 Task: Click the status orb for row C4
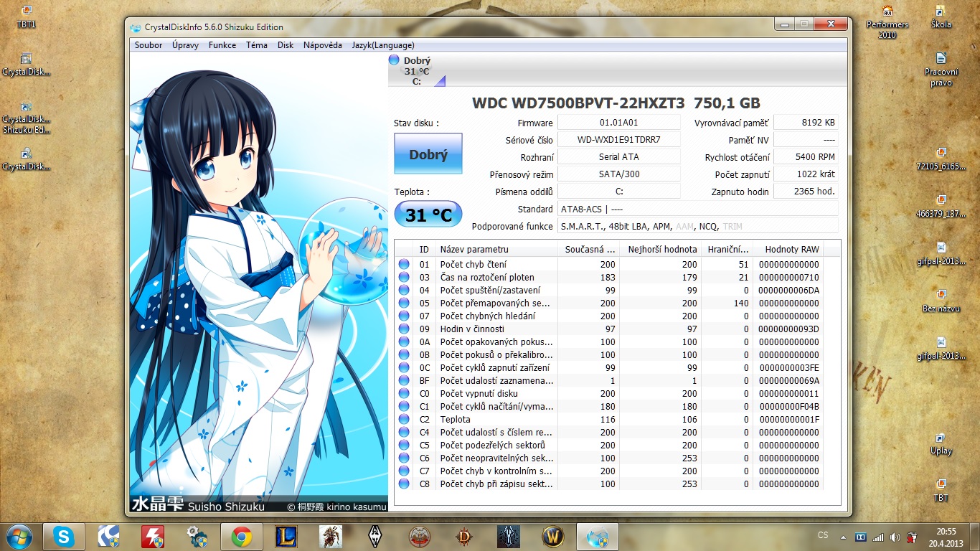coord(404,433)
